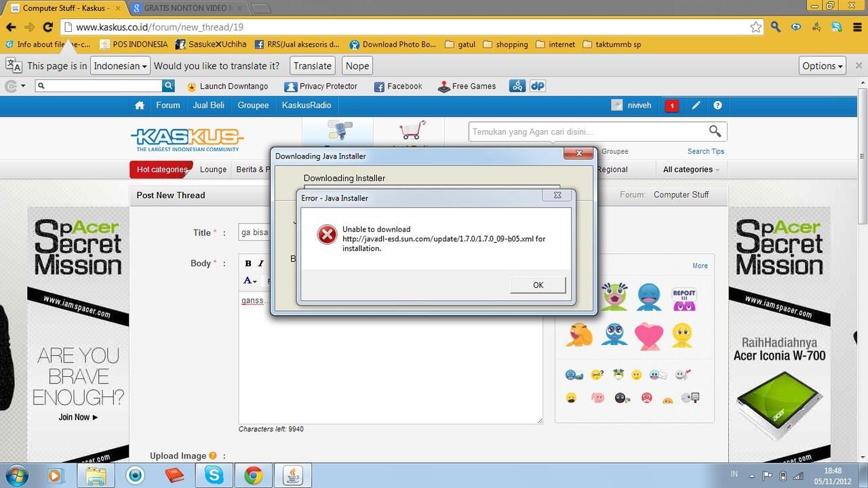868x488 pixels.
Task: Click the blue toolbar search button
Action: (169, 86)
